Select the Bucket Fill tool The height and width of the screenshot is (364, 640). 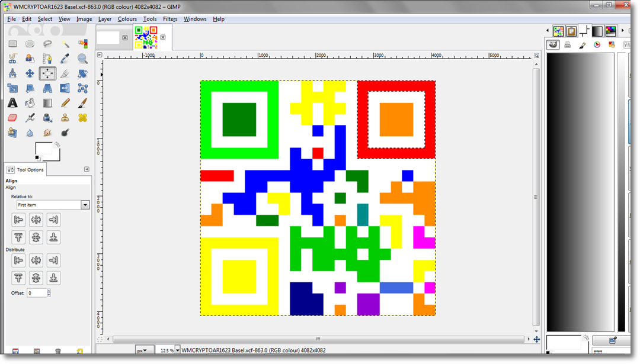[x=30, y=103]
